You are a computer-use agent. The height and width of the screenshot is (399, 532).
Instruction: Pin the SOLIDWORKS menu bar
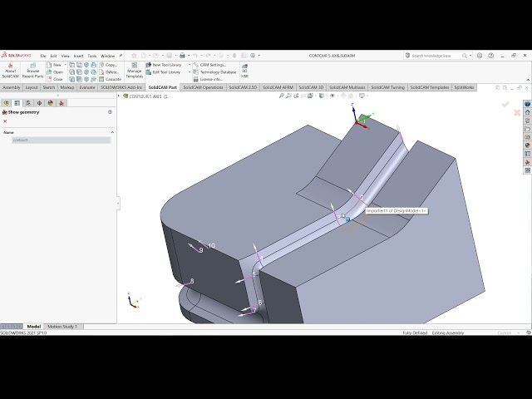point(121,56)
